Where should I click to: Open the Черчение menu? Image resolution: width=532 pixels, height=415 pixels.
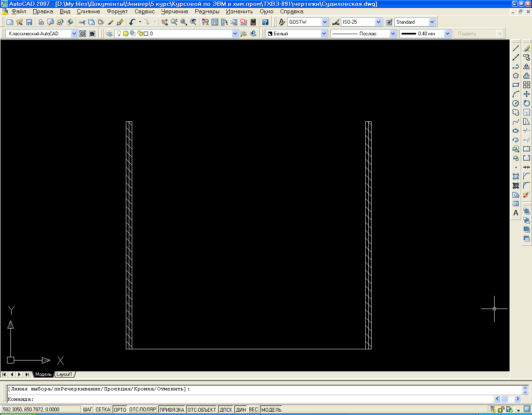pyautogui.click(x=175, y=12)
